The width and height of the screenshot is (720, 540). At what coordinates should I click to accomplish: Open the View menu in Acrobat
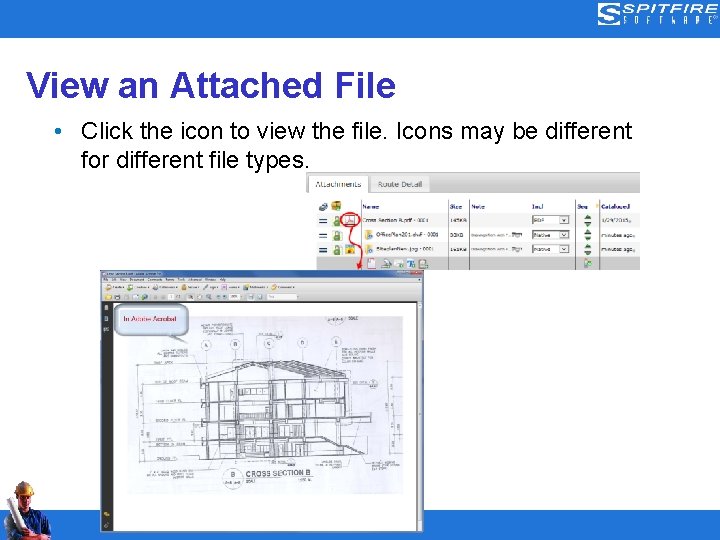(x=123, y=280)
